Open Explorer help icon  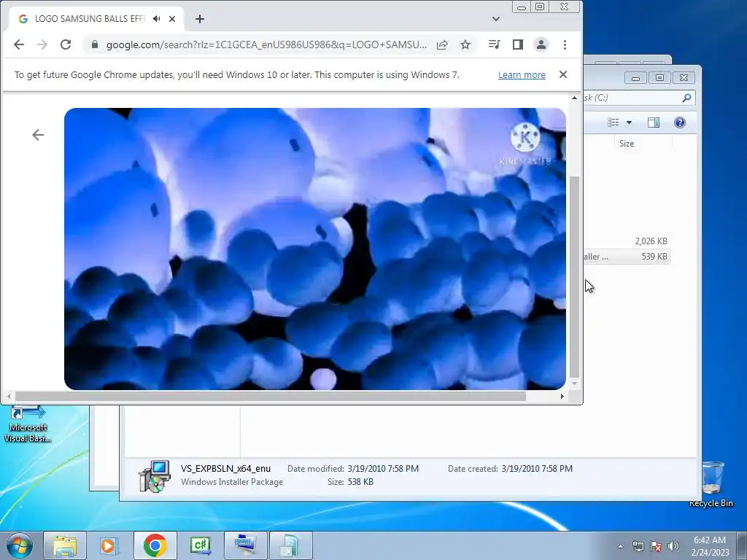click(680, 122)
